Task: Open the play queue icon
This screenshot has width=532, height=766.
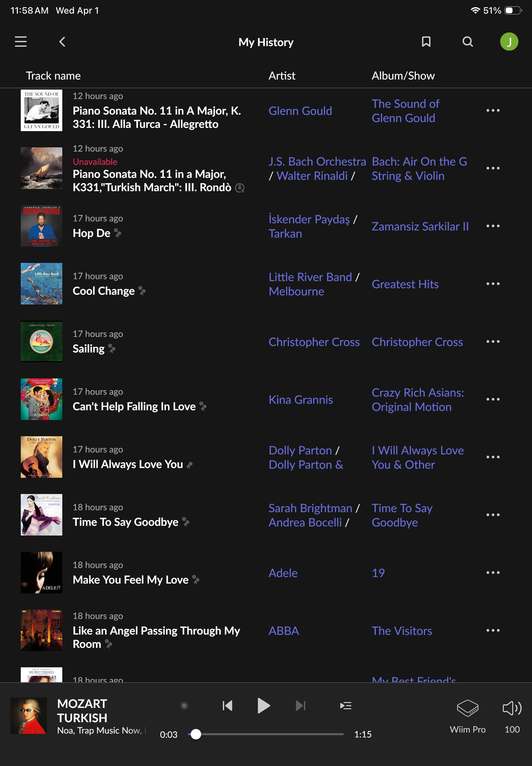Action: (x=346, y=705)
